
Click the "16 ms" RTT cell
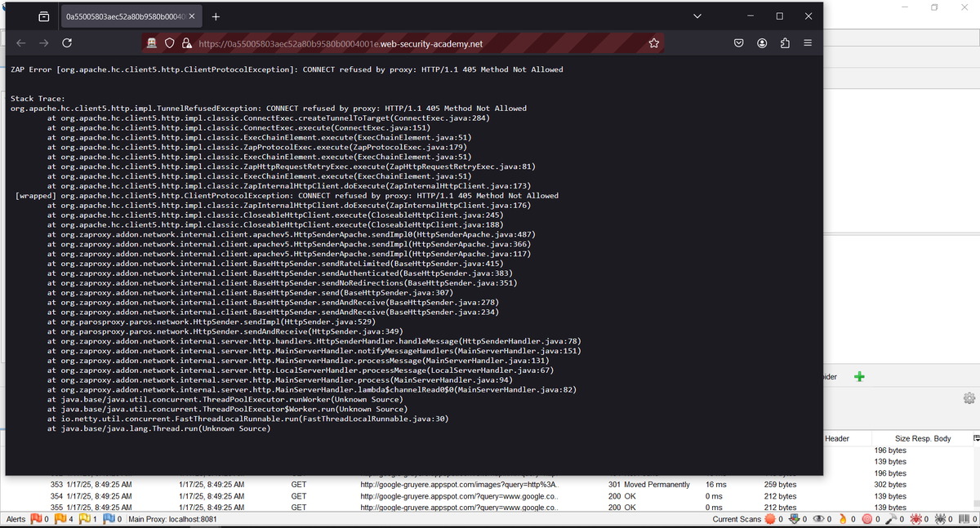(715, 485)
